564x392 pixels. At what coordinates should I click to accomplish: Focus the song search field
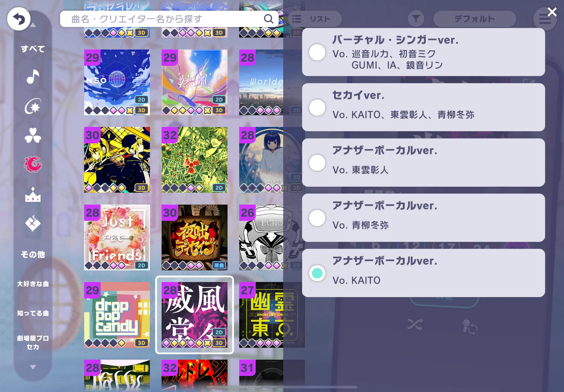[x=169, y=19]
